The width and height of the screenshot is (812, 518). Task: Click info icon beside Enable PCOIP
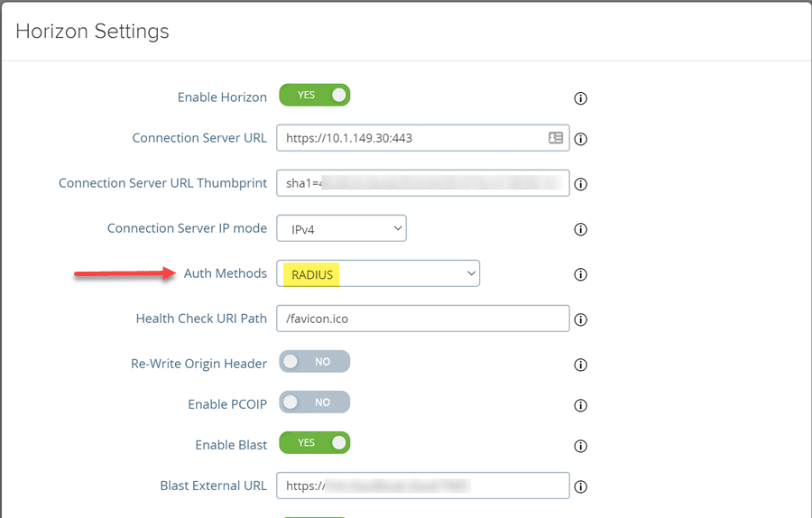point(581,405)
